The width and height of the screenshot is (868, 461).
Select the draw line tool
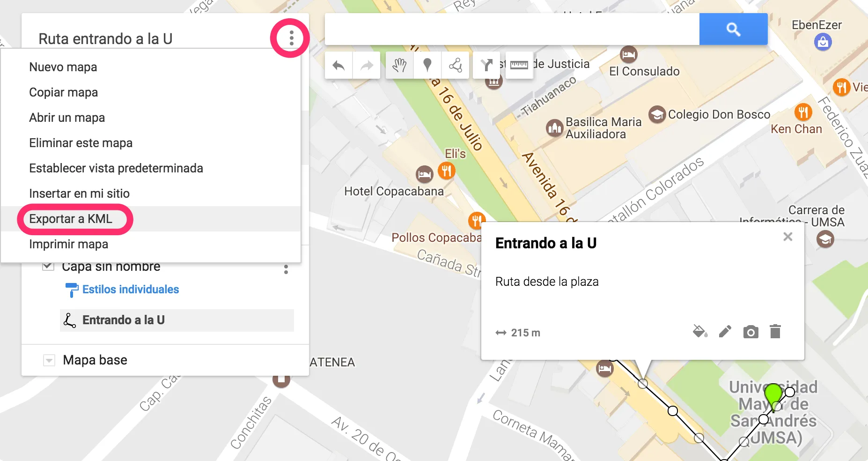455,65
